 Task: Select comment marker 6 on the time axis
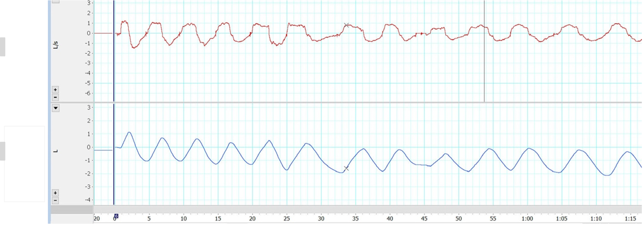116,216
